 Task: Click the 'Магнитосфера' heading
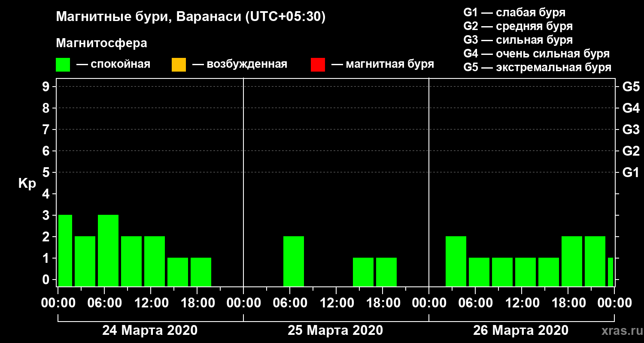pos(102,43)
